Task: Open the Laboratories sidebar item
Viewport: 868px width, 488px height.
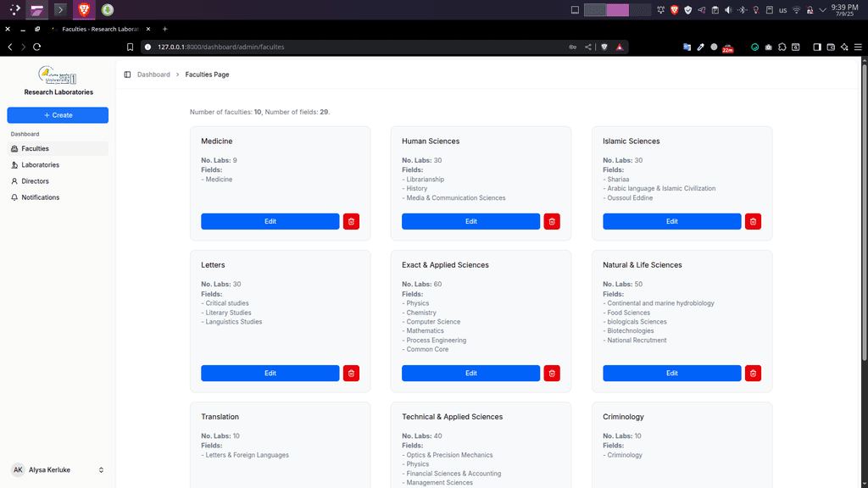Action: (40, 165)
